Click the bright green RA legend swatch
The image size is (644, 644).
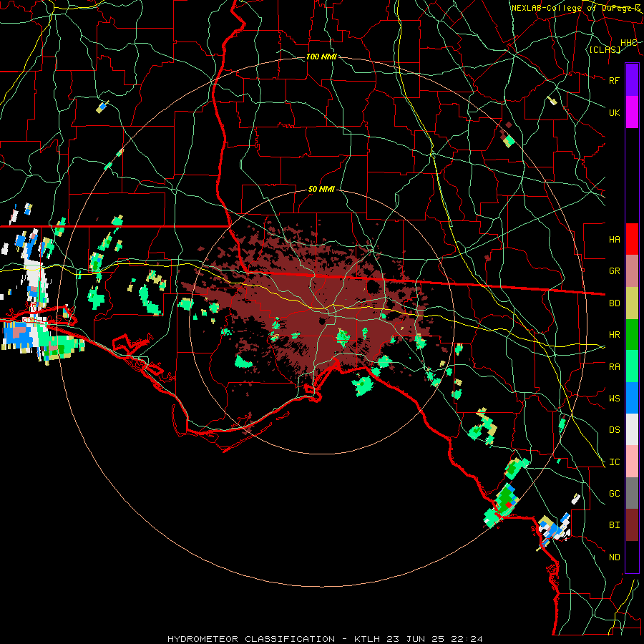tap(632, 366)
